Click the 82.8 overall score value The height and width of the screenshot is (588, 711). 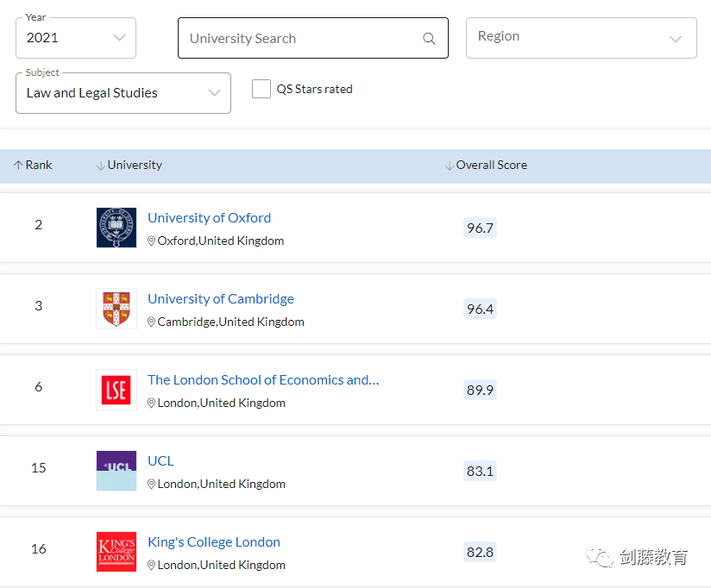point(481,552)
